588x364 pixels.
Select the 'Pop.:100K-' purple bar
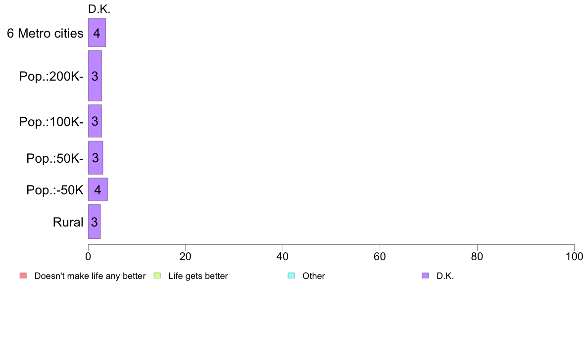click(95, 121)
